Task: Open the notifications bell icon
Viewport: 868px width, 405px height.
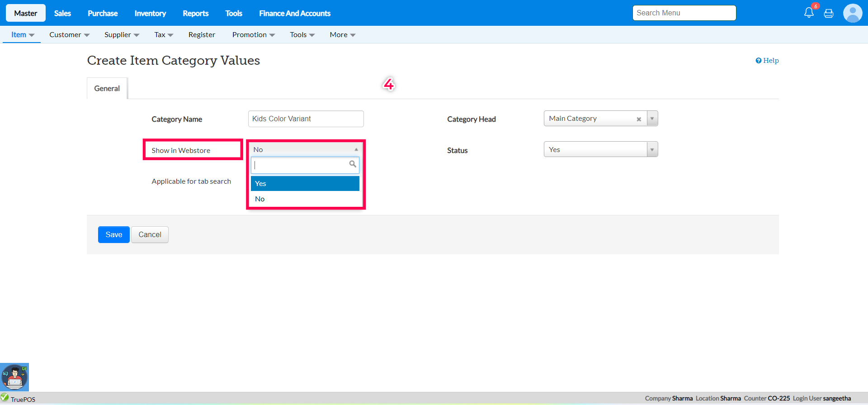Action: 809,13
